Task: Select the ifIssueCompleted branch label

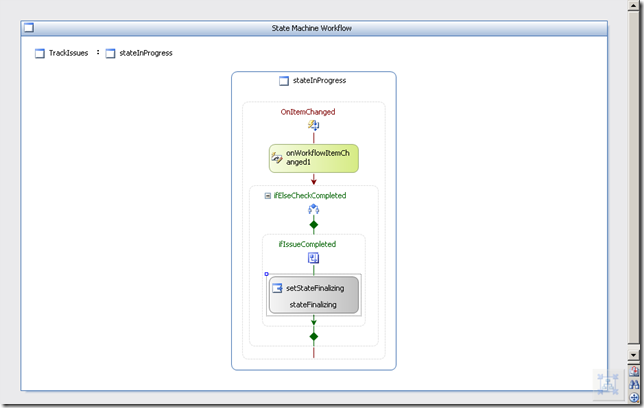Action: coord(307,244)
